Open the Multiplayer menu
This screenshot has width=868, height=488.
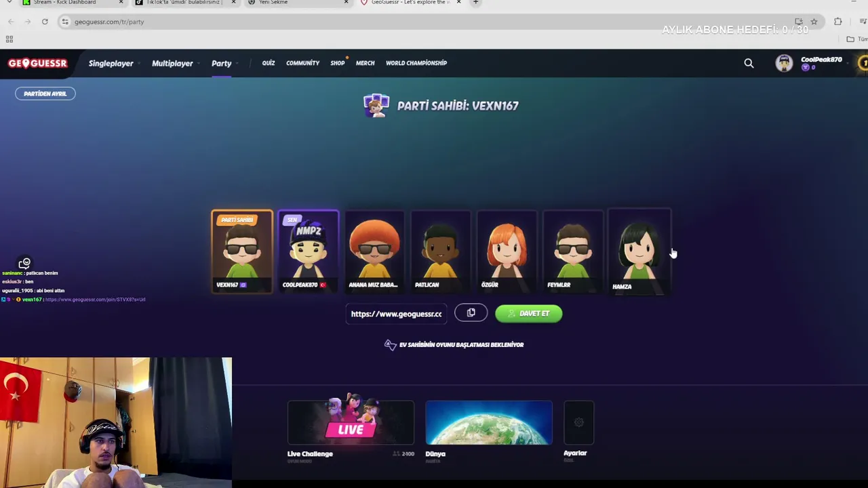pyautogui.click(x=172, y=63)
